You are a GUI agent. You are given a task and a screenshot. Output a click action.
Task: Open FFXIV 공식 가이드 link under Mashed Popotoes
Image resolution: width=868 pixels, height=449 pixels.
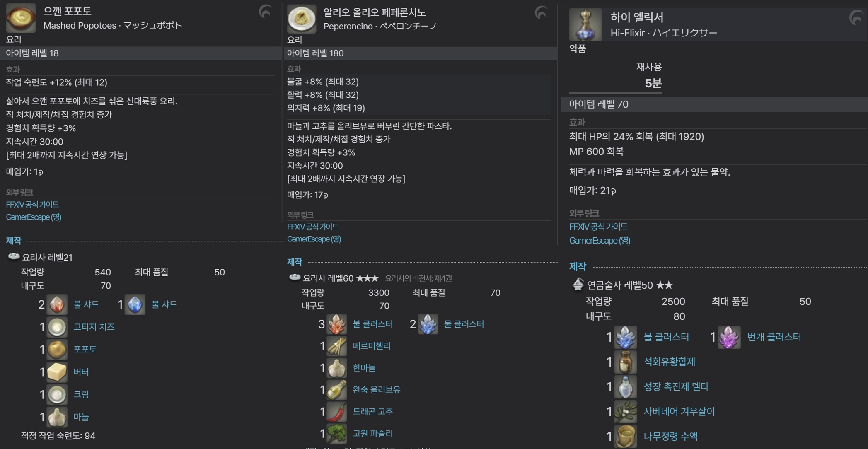pos(32,205)
